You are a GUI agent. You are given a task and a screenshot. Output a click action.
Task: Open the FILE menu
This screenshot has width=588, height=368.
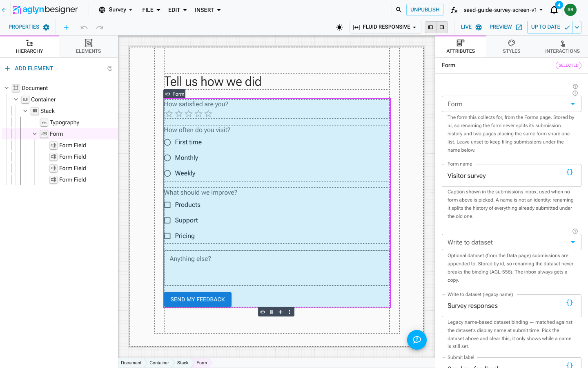coord(151,10)
